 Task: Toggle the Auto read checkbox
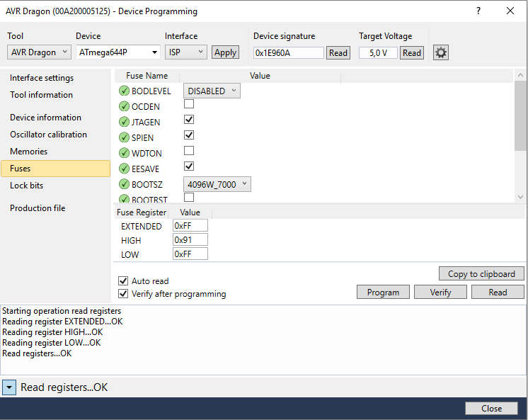pos(123,280)
